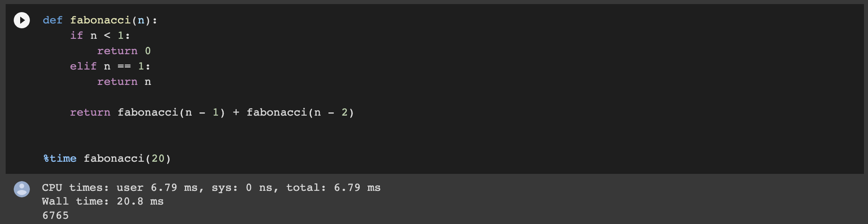
Task: Click the 'return n' statement
Action: 124,82
